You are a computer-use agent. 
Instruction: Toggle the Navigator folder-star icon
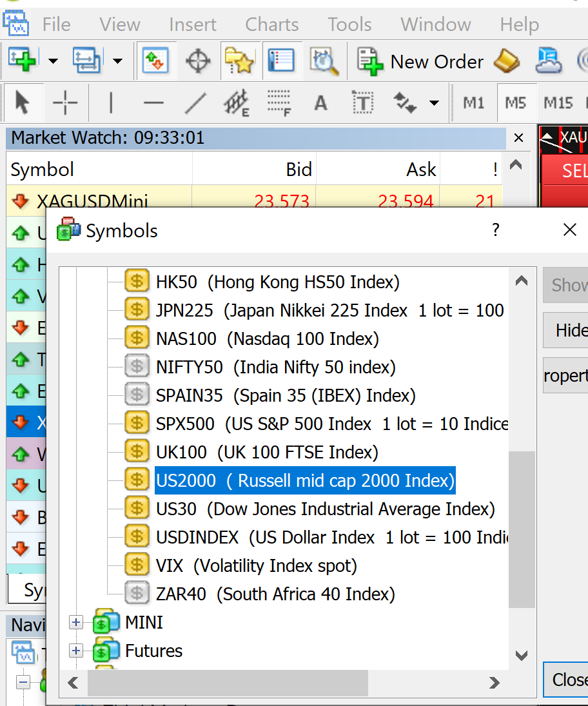click(240, 61)
